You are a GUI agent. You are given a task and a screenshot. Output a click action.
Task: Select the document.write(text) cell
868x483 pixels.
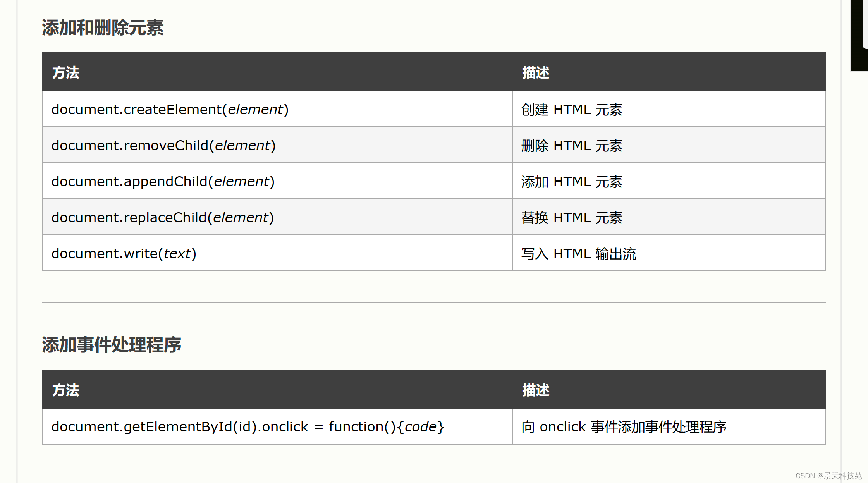click(x=277, y=253)
